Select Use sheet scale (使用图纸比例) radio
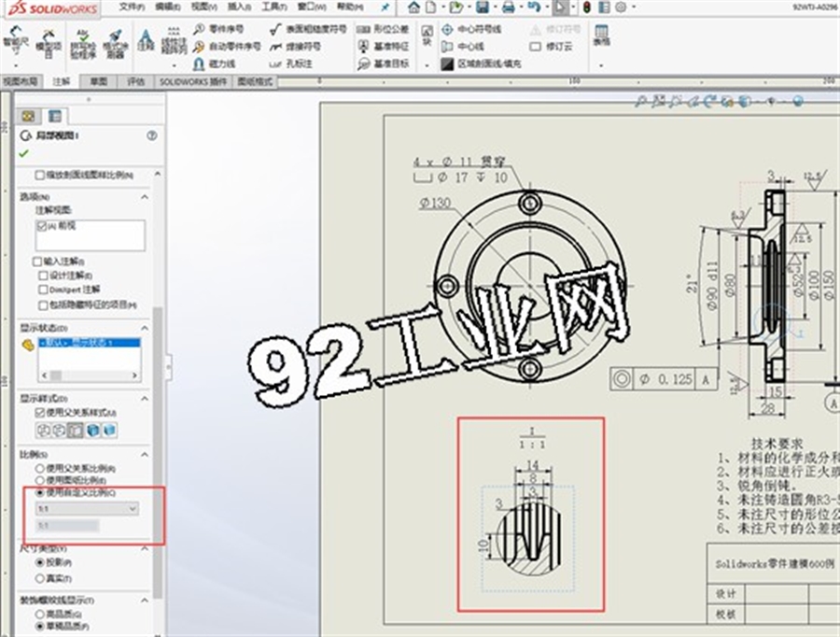The image size is (840, 637). [x=39, y=480]
